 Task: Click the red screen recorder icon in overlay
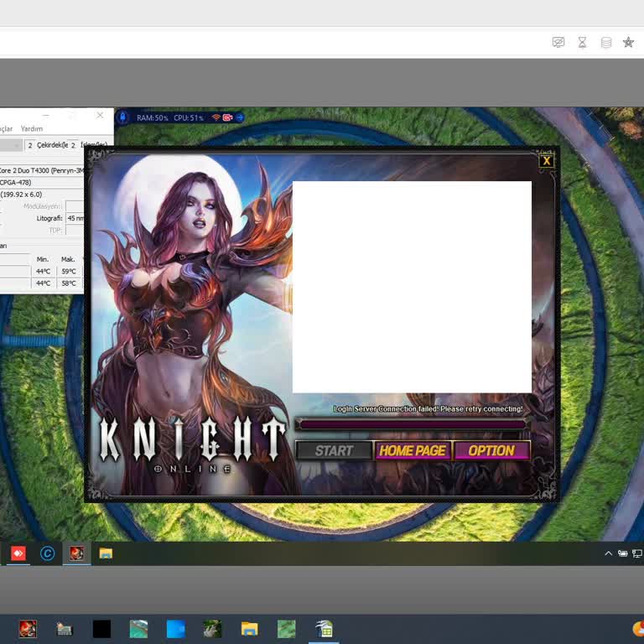(227, 117)
